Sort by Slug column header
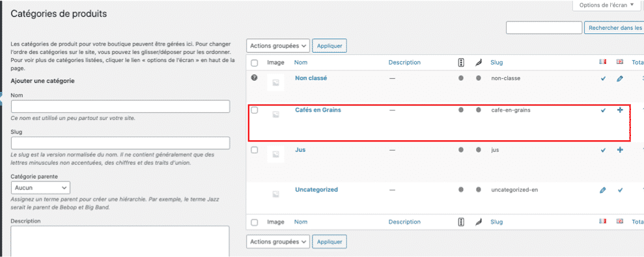644x257 pixels. pyautogui.click(x=497, y=63)
